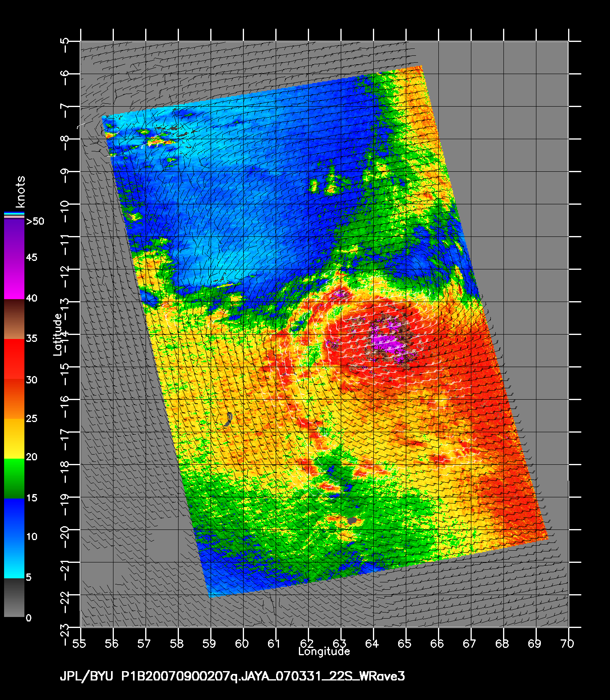Click the colorbar label '0'

click(x=28, y=618)
